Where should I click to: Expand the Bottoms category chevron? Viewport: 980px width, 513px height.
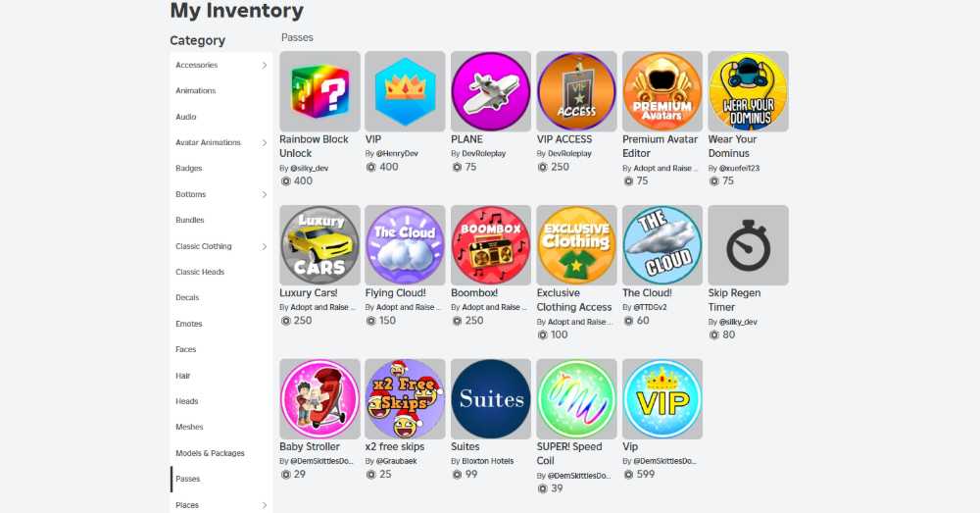click(265, 194)
